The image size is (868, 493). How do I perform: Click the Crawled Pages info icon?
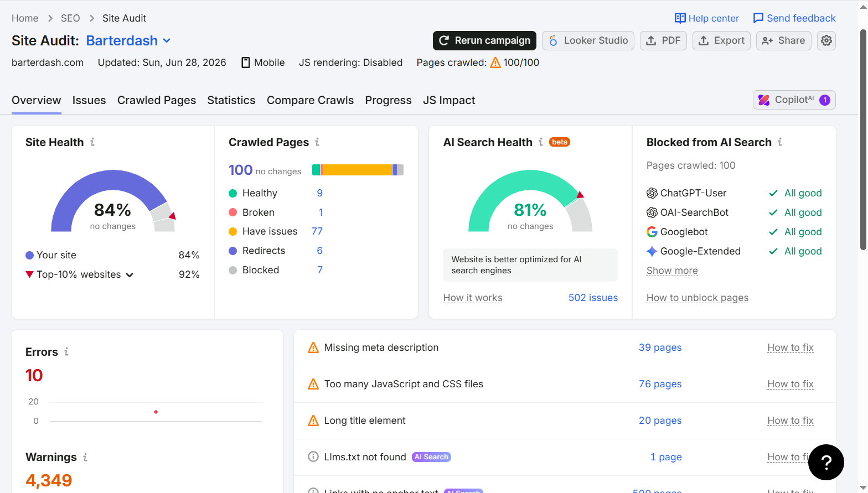(x=317, y=142)
